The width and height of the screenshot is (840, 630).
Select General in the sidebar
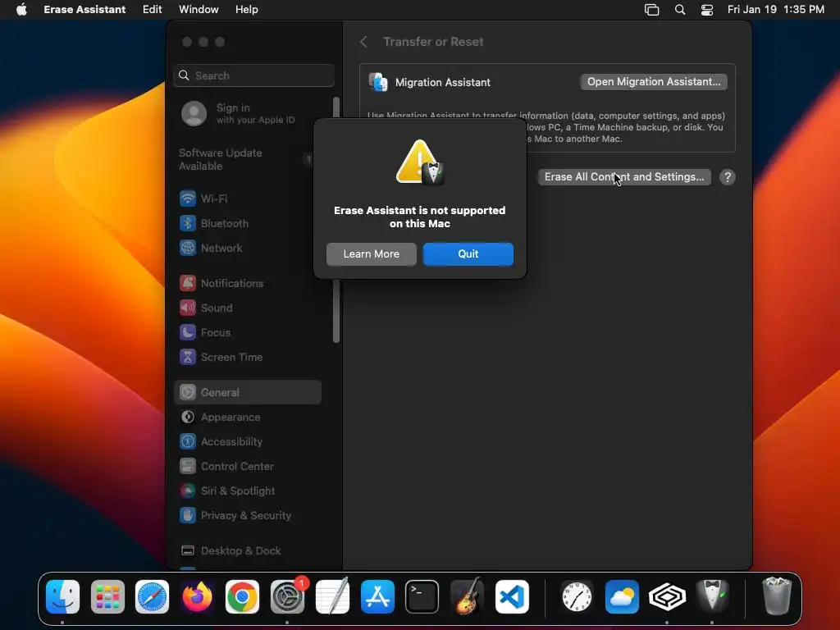pyautogui.click(x=248, y=393)
